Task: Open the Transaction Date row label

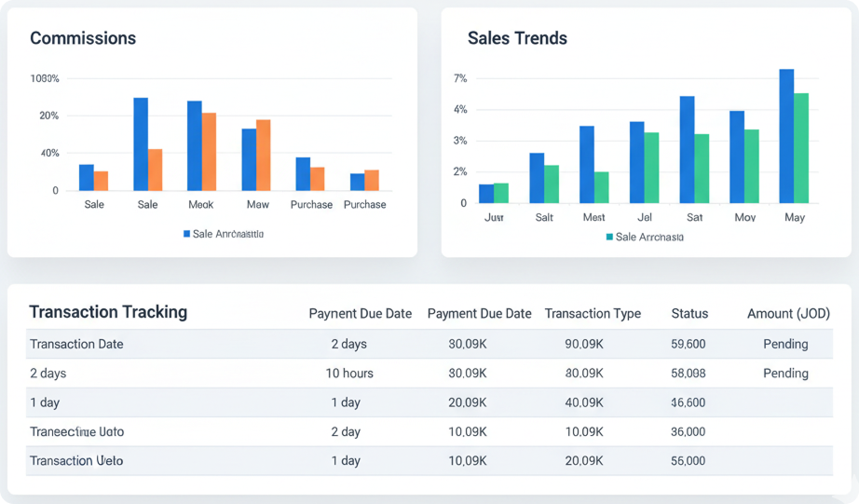Action: pos(76,344)
